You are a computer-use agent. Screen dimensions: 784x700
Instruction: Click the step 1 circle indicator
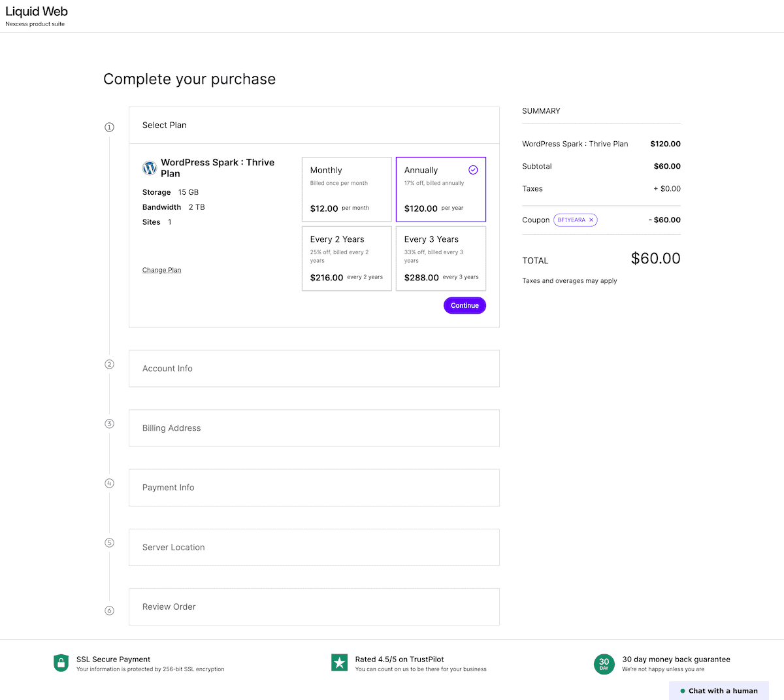click(109, 127)
